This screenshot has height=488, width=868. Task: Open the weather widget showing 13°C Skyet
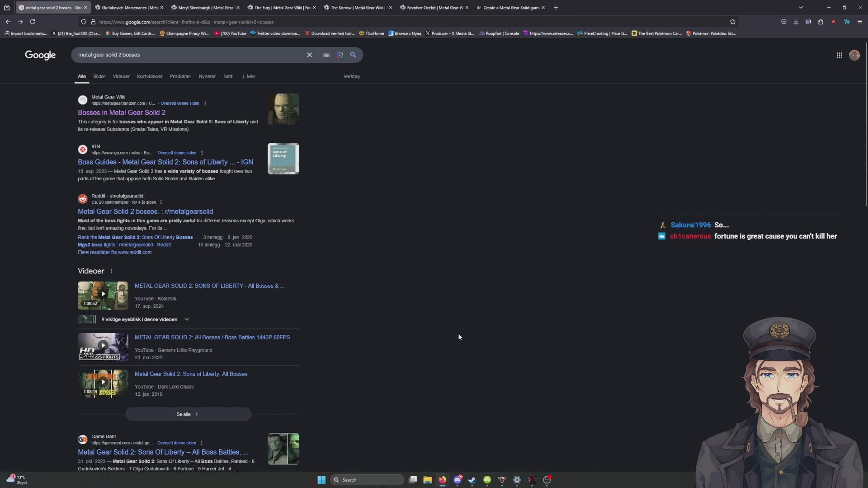tap(17, 480)
